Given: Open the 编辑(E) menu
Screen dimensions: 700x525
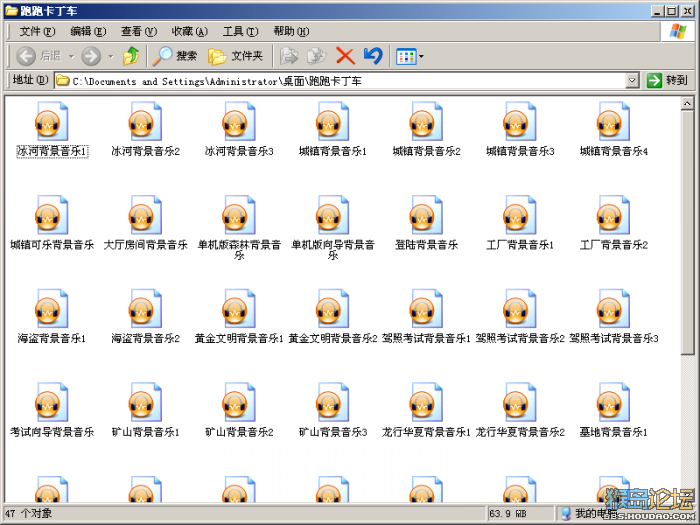Looking at the screenshot, I should click(x=88, y=31).
